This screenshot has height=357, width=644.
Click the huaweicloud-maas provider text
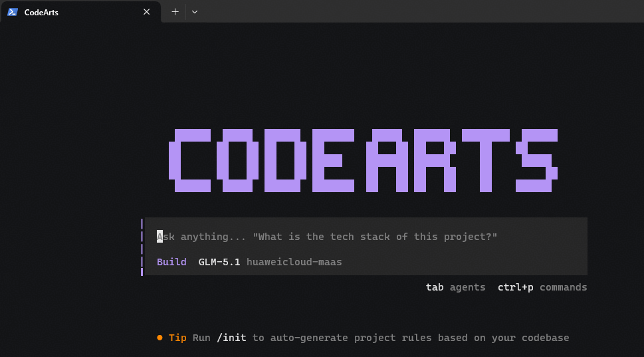pos(294,262)
